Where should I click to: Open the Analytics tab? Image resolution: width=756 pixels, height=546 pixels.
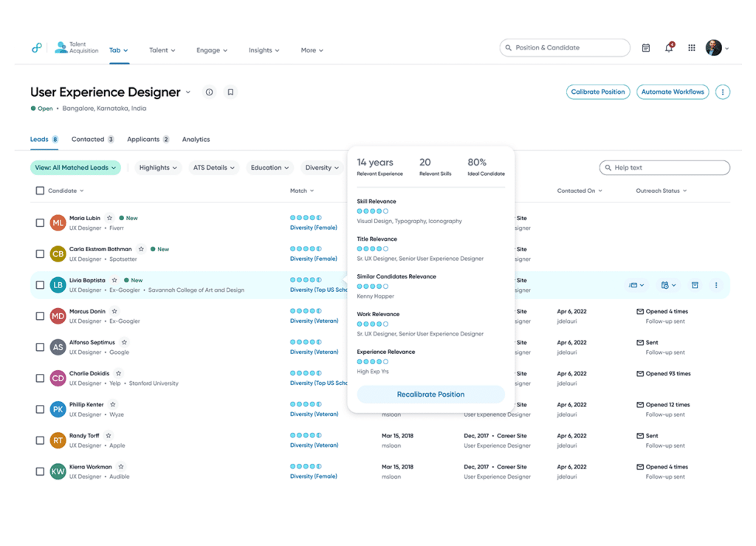point(196,139)
